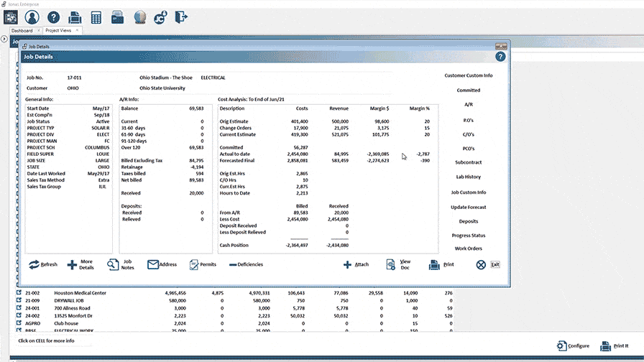Open row icon for job AGPRO
This screenshot has height=362, width=644.
coord(19,323)
